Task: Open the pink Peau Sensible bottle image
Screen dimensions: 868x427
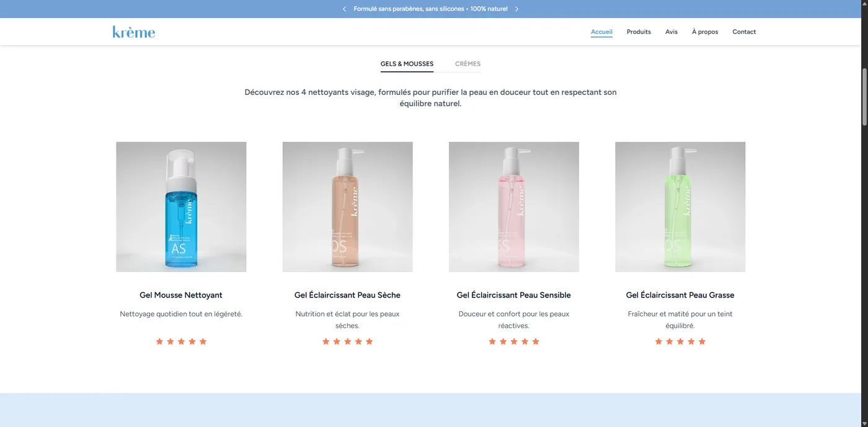Action: pos(514,207)
